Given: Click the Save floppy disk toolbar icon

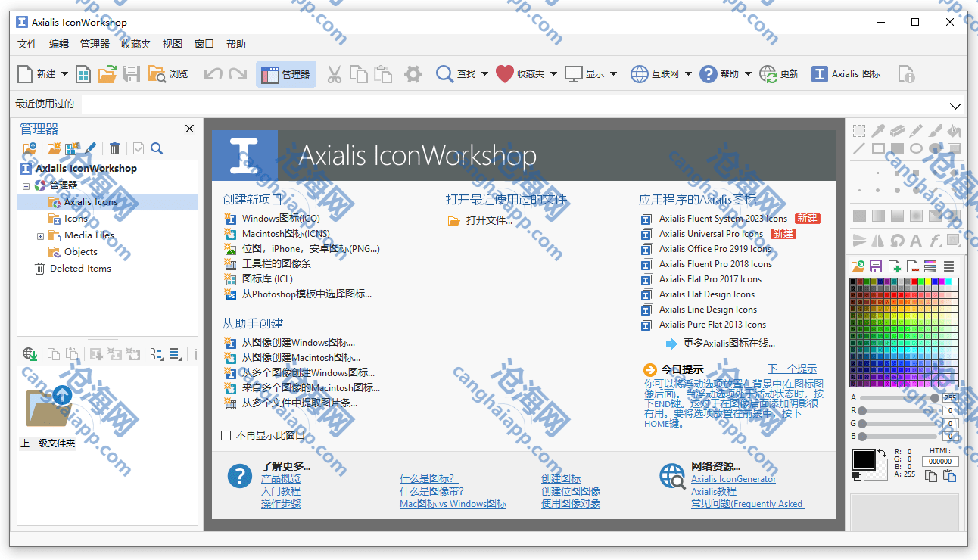Looking at the screenshot, I should point(132,74).
